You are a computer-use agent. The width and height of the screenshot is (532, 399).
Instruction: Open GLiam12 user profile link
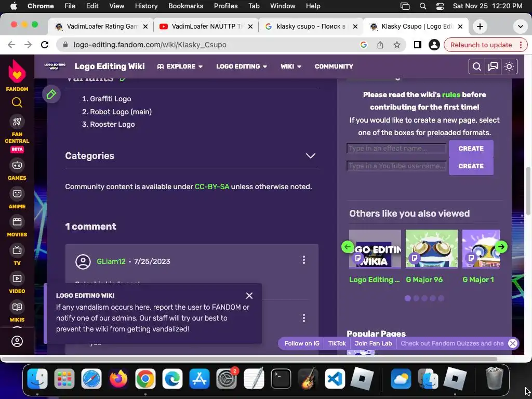pyautogui.click(x=111, y=261)
